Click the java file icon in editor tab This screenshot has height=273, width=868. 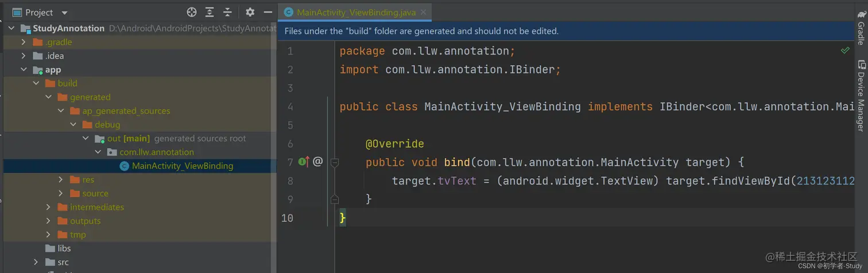coord(288,12)
